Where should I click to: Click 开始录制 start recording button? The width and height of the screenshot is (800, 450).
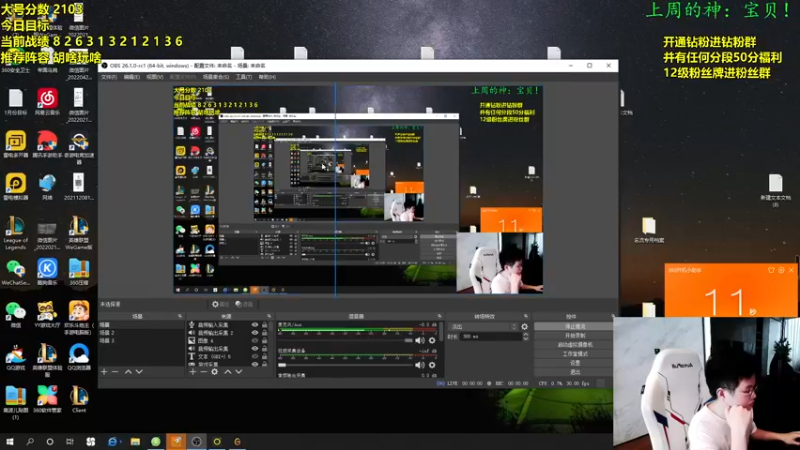tap(574, 336)
